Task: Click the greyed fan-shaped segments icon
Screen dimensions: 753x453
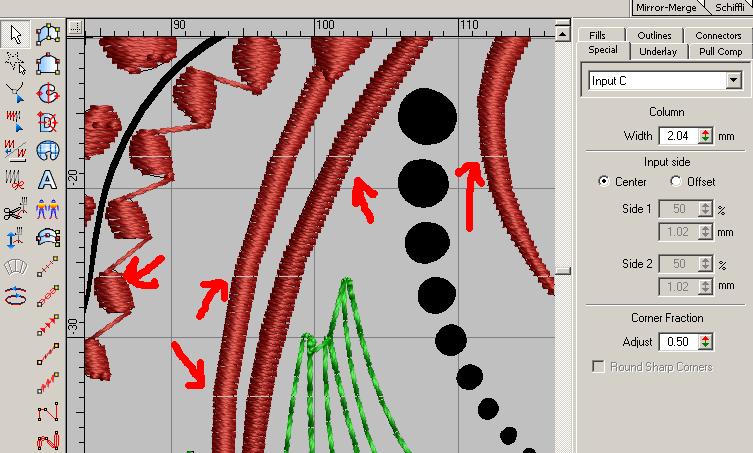Action: coord(16,267)
